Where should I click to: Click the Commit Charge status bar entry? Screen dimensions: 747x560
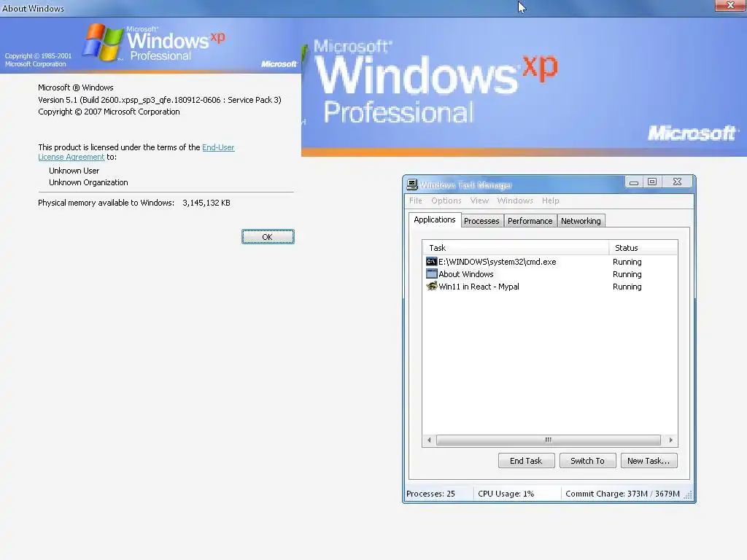[x=622, y=494]
